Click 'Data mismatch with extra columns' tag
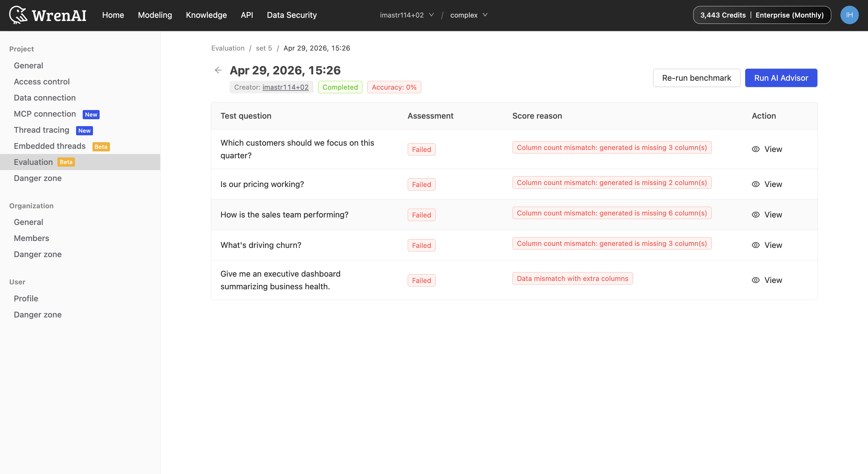Image resolution: width=868 pixels, height=474 pixels. point(572,278)
